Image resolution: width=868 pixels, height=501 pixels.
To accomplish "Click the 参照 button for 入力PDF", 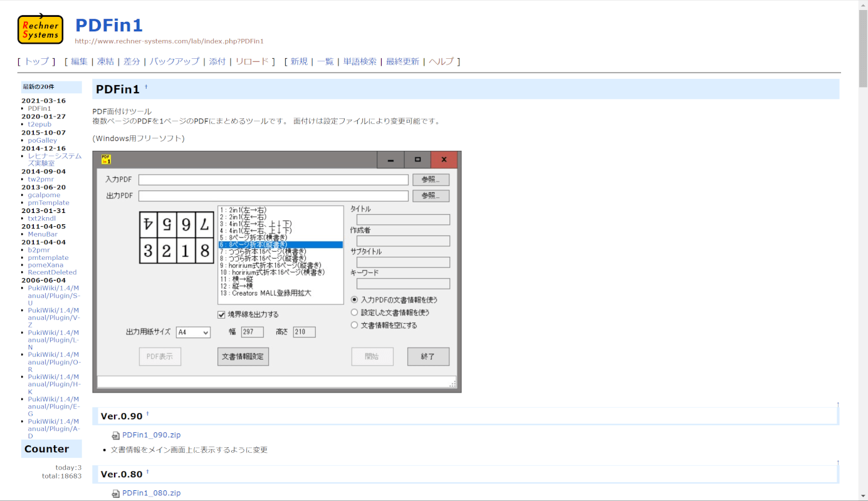I will pos(431,180).
